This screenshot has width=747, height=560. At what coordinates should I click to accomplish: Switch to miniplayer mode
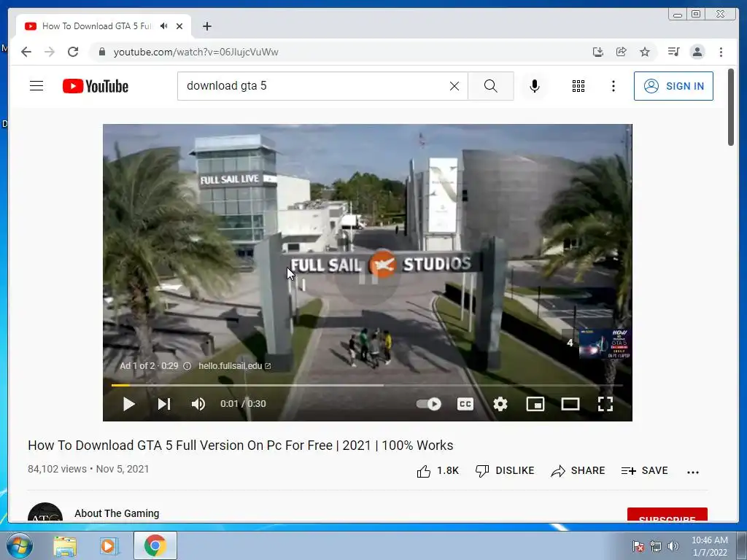(x=535, y=404)
